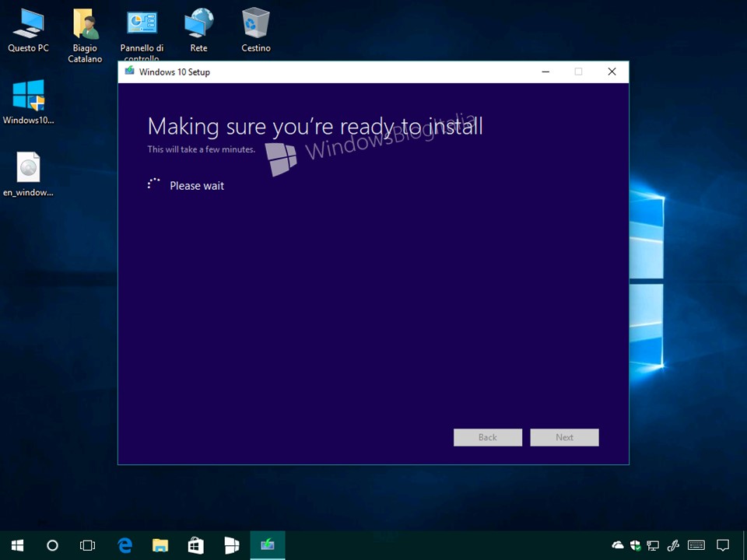This screenshot has height=560, width=747.
Task: Open Task View from the taskbar
Action: [88, 546]
